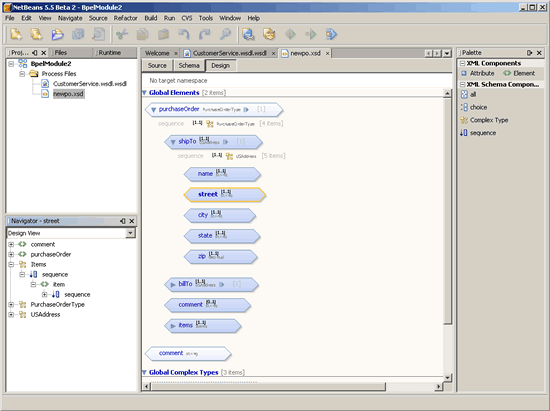550x411 pixels.
Task: Select CustomerService.wsdl.wsdl in project tree
Action: click(x=89, y=84)
